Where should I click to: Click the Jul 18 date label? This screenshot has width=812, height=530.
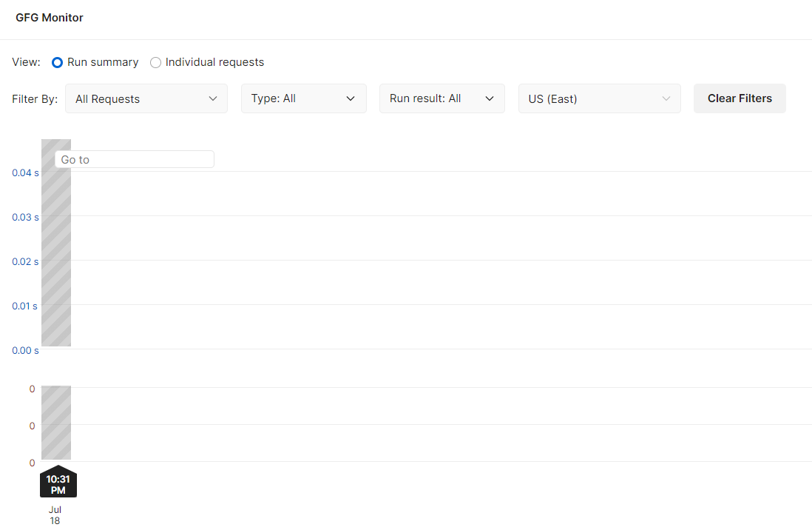click(55, 515)
